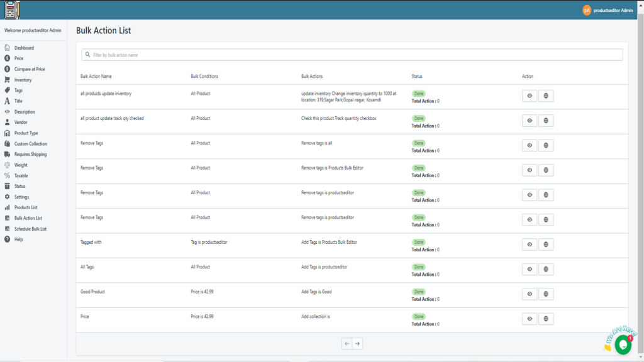
Task: Click the clipboard app logo in top-left
Action: click(12, 10)
